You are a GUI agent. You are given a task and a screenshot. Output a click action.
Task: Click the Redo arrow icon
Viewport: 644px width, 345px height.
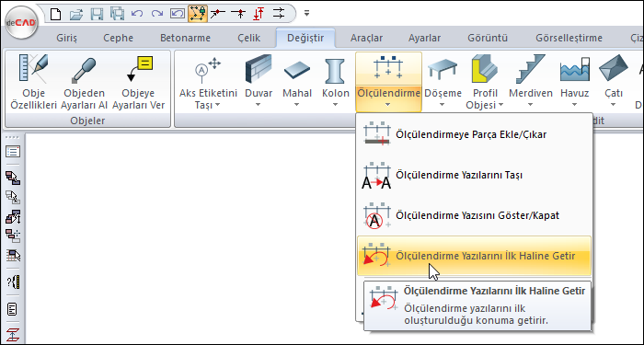tap(157, 14)
